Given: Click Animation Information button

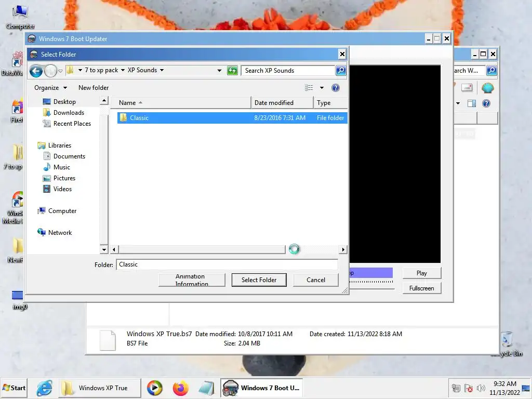Looking at the screenshot, I should (192, 280).
